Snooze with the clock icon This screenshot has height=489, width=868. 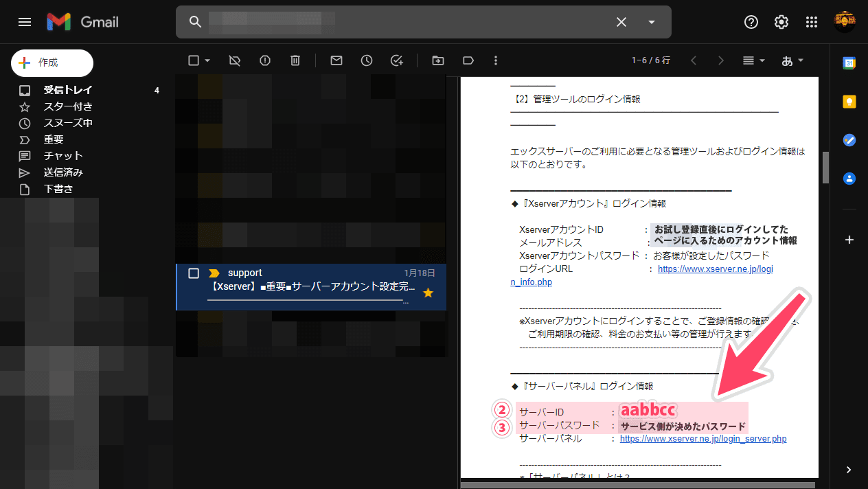pyautogui.click(x=367, y=60)
